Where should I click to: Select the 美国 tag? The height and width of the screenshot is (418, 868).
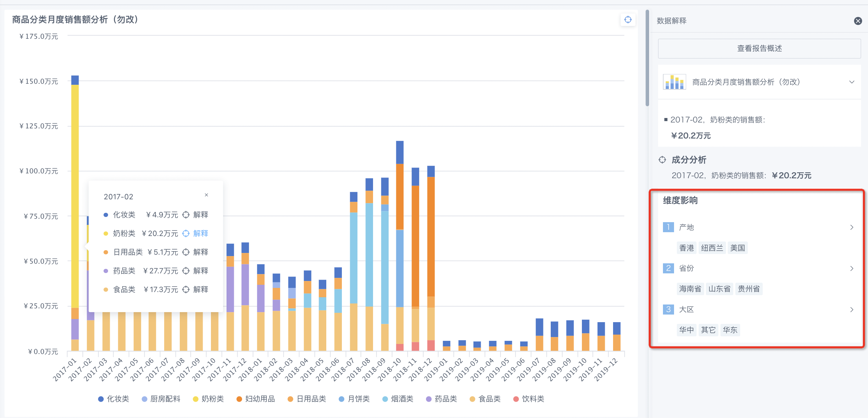coord(737,248)
